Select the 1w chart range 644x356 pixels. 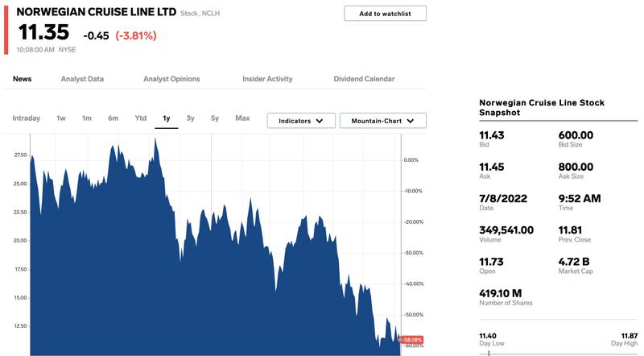tap(61, 118)
